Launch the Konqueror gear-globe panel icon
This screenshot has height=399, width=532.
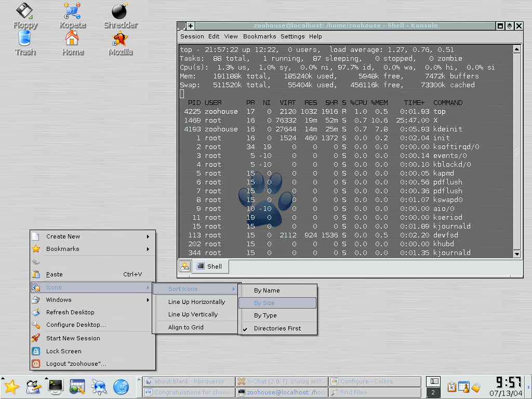(99, 387)
